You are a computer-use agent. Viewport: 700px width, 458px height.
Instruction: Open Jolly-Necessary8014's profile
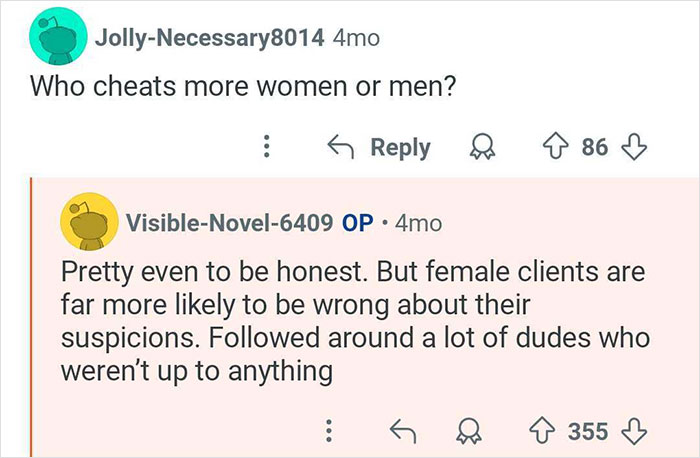pyautogui.click(x=208, y=39)
